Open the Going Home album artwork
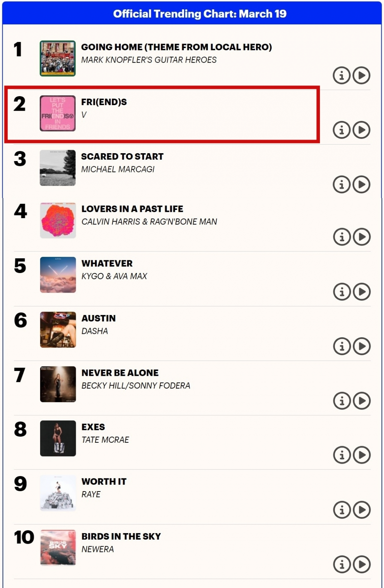 [x=58, y=59]
